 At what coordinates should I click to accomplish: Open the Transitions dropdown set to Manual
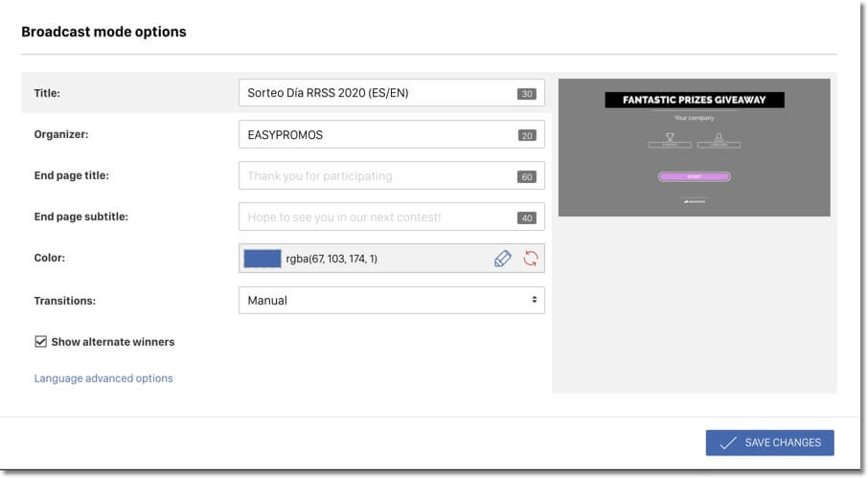coord(392,300)
